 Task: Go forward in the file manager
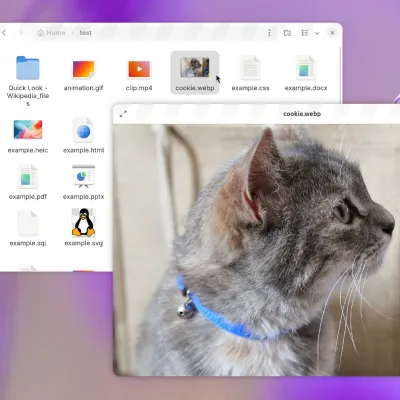tap(21, 33)
